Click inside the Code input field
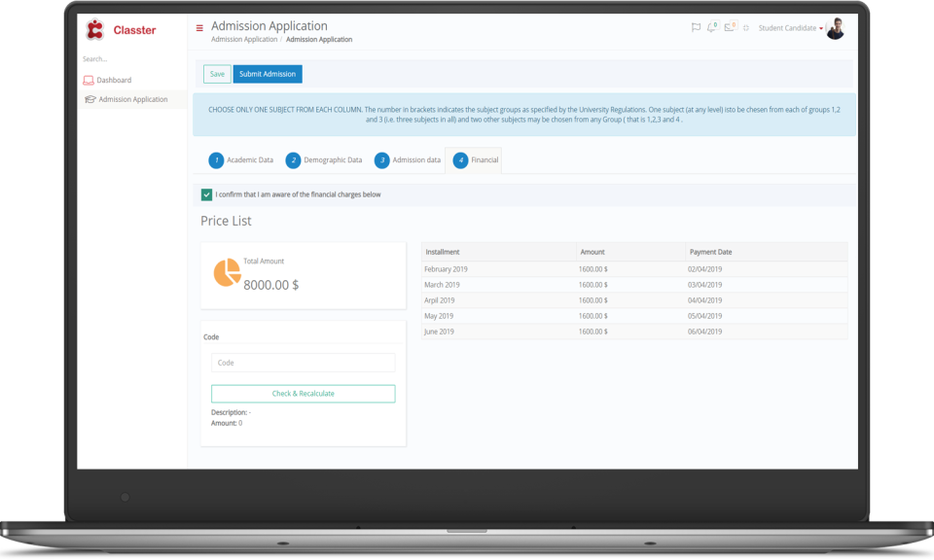This screenshot has height=560, width=934. [x=303, y=362]
